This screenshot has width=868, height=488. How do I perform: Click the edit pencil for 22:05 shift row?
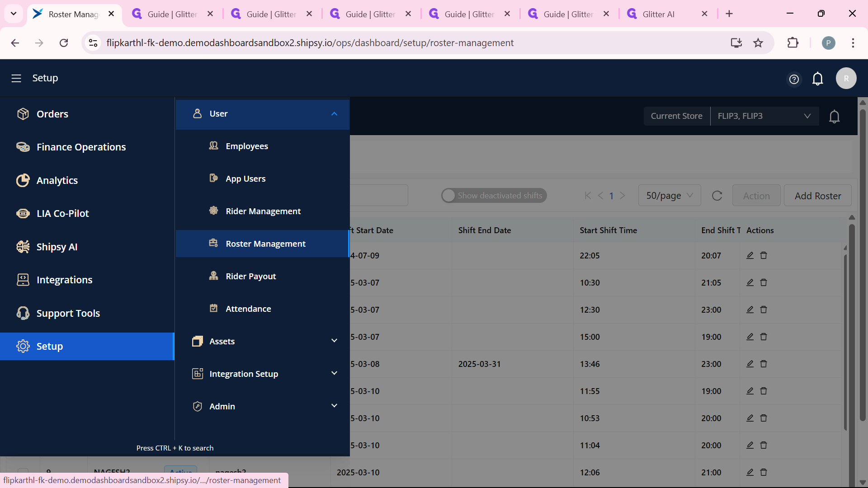click(x=750, y=255)
